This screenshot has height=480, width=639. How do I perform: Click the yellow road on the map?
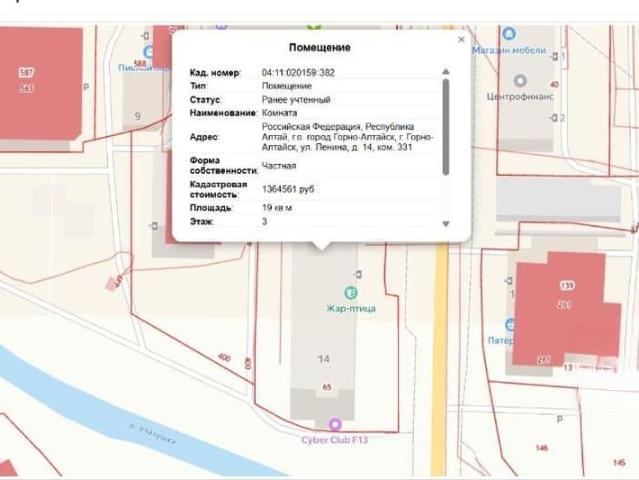(440, 359)
